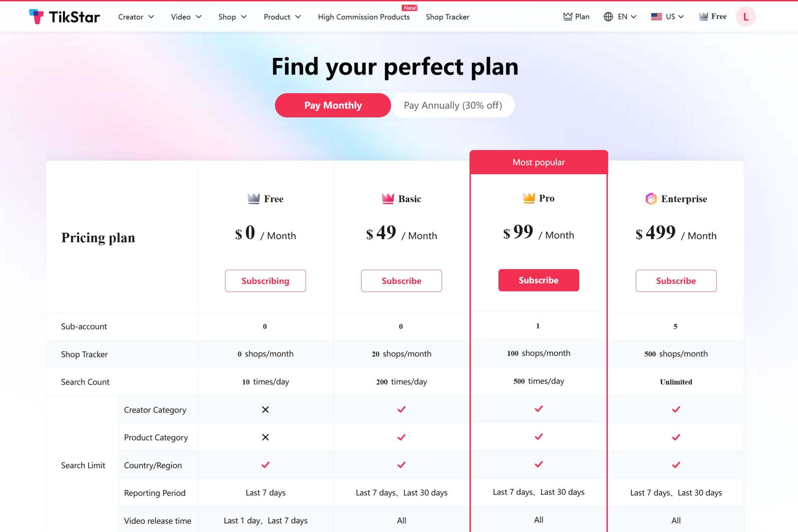The height and width of the screenshot is (532, 798).
Task: Click the US flag icon
Action: pos(656,17)
